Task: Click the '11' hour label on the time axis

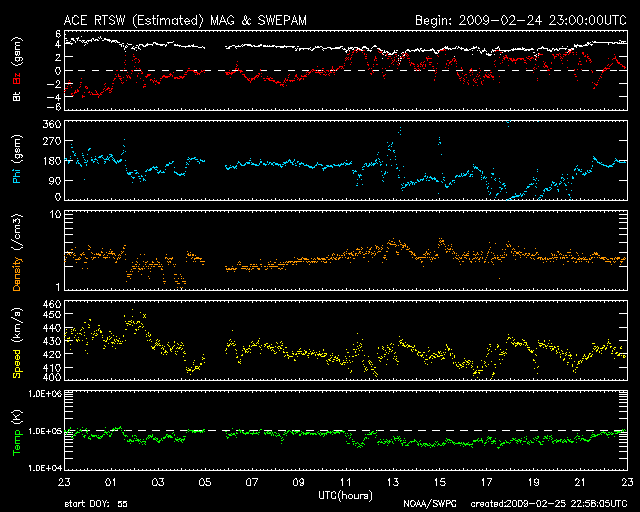Action: 346,483
